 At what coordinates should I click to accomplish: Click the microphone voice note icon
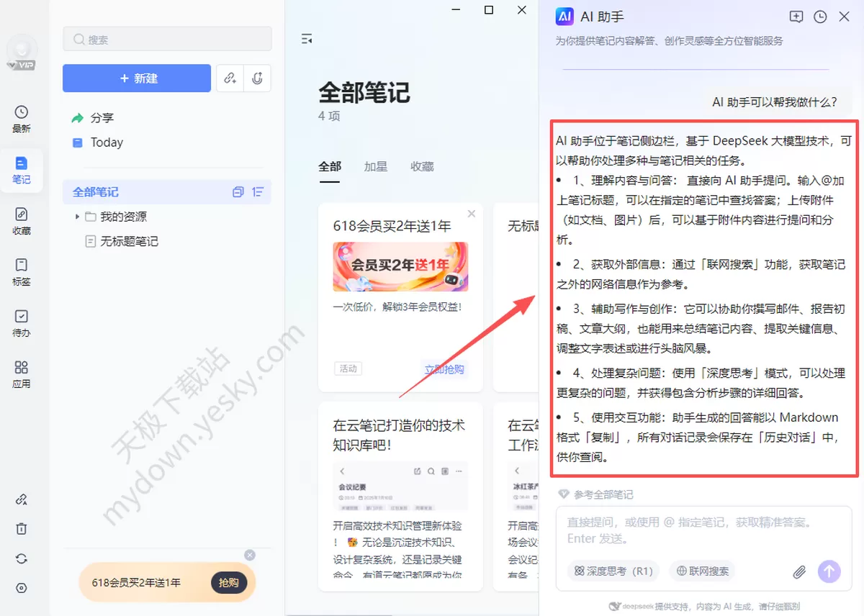pyautogui.click(x=257, y=78)
